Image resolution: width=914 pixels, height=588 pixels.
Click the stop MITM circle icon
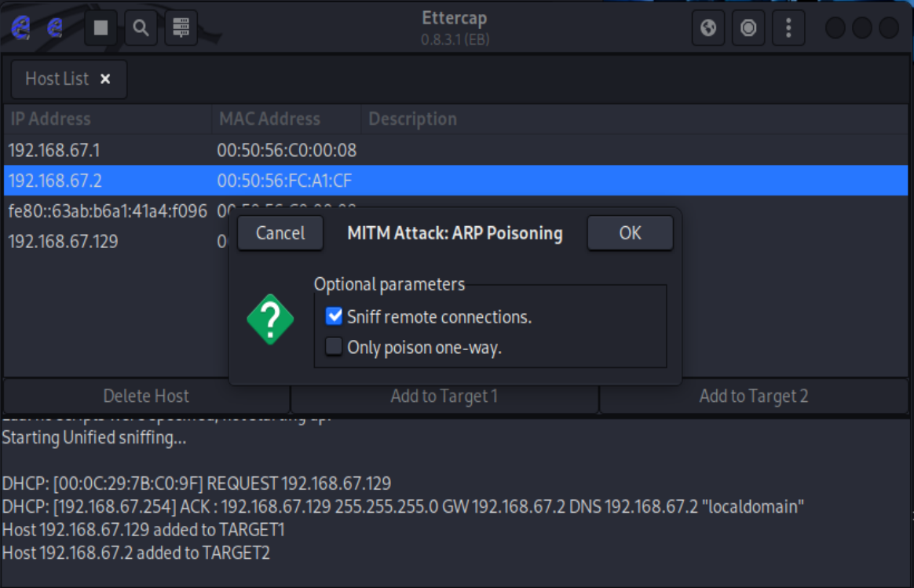(748, 28)
